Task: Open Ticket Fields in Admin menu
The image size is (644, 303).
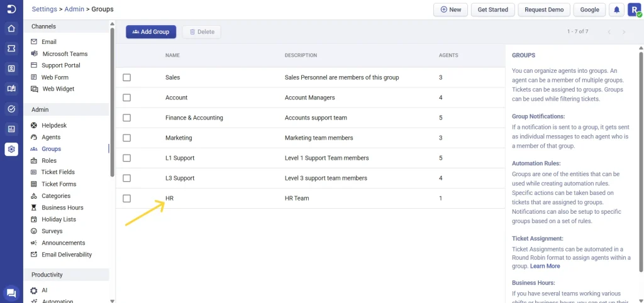Action: click(x=58, y=172)
